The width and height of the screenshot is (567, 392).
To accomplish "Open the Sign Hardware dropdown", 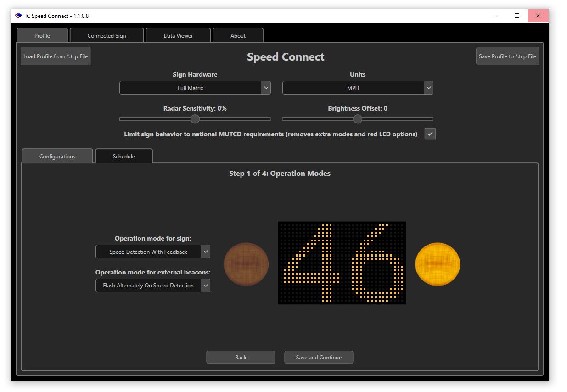I will (x=195, y=88).
